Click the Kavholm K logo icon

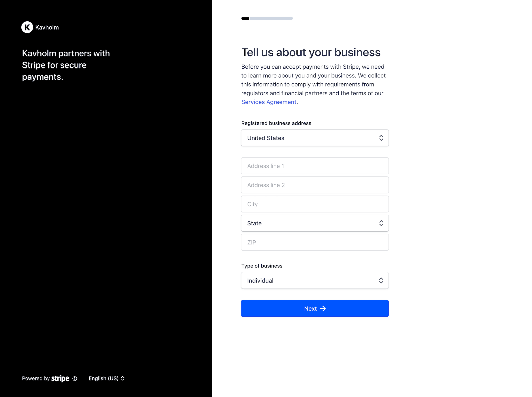[27, 27]
